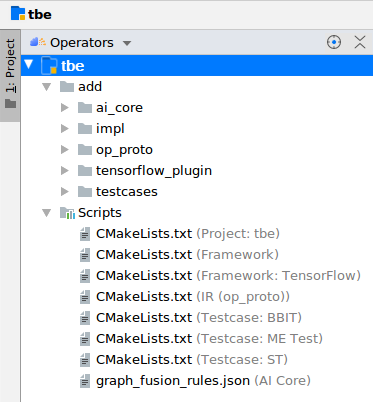373x402 pixels.
Task: Click the Operators view icon
Action: click(x=38, y=42)
